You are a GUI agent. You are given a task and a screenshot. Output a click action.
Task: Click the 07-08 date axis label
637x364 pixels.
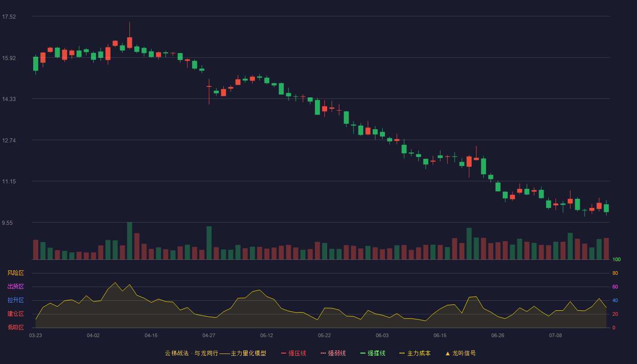click(556, 335)
